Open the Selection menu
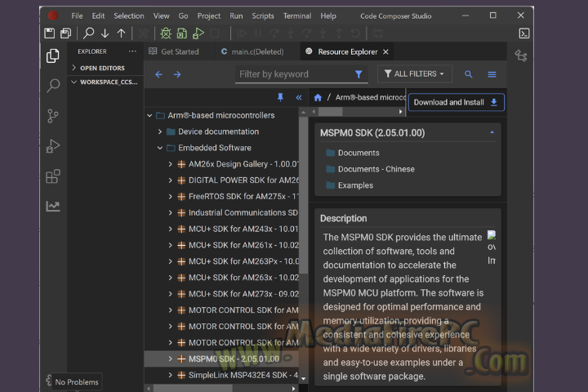Viewport: 588px width, 392px height. click(x=129, y=16)
